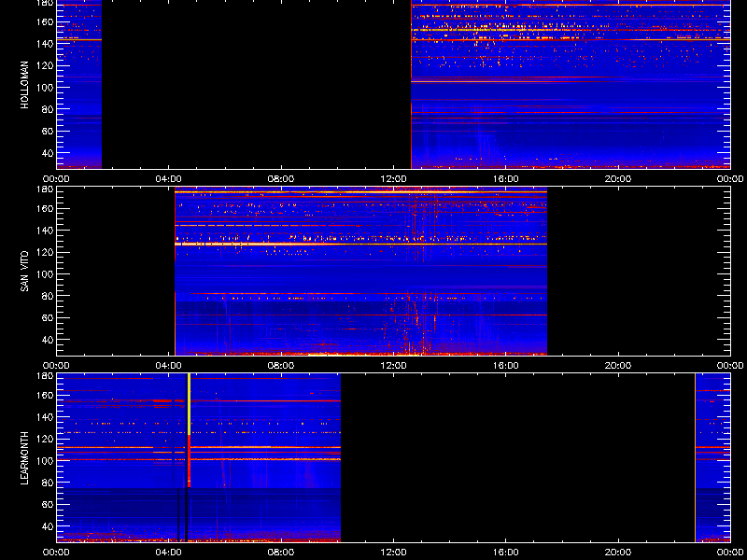Select 16:00 under the San Vito spectrogram
The image size is (747, 560).
(505, 366)
